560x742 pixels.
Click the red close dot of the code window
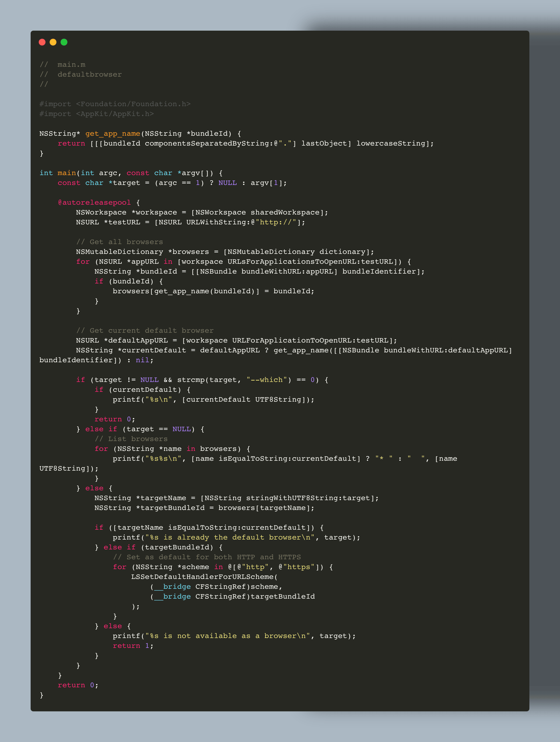42,42
